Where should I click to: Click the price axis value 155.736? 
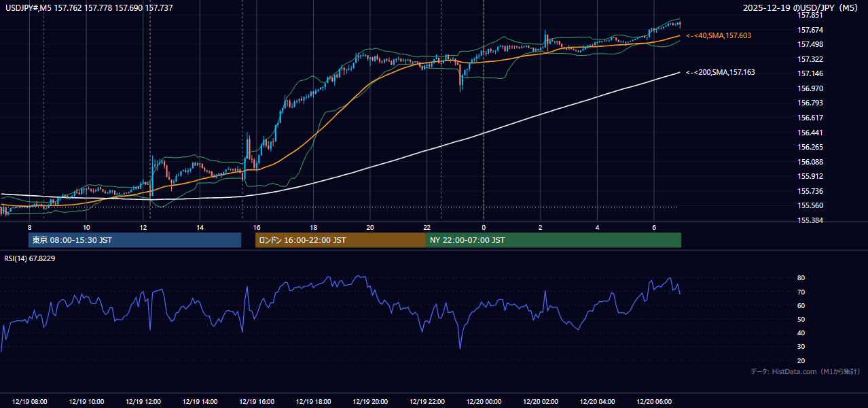point(810,191)
